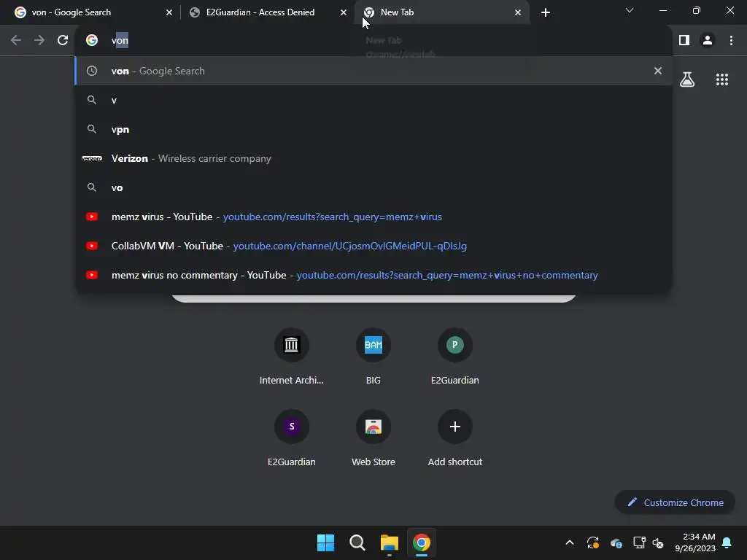Switch to E2Guardian - Access Denied tab
Image resolution: width=747 pixels, height=560 pixels.
coord(267,12)
